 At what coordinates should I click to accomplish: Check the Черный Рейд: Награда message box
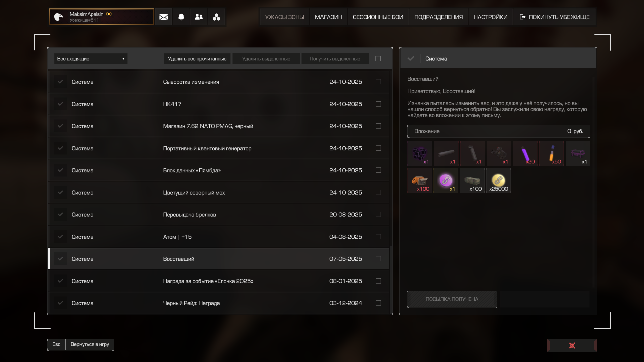(378, 303)
